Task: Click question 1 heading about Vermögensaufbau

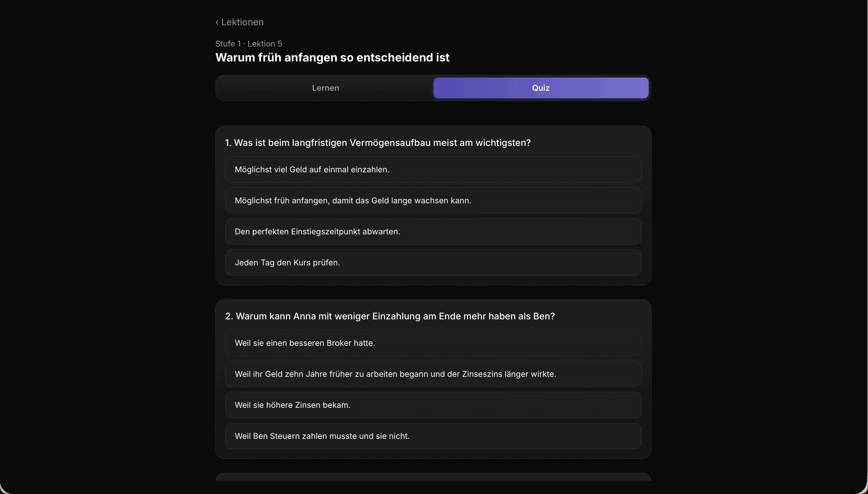Action: (x=378, y=143)
